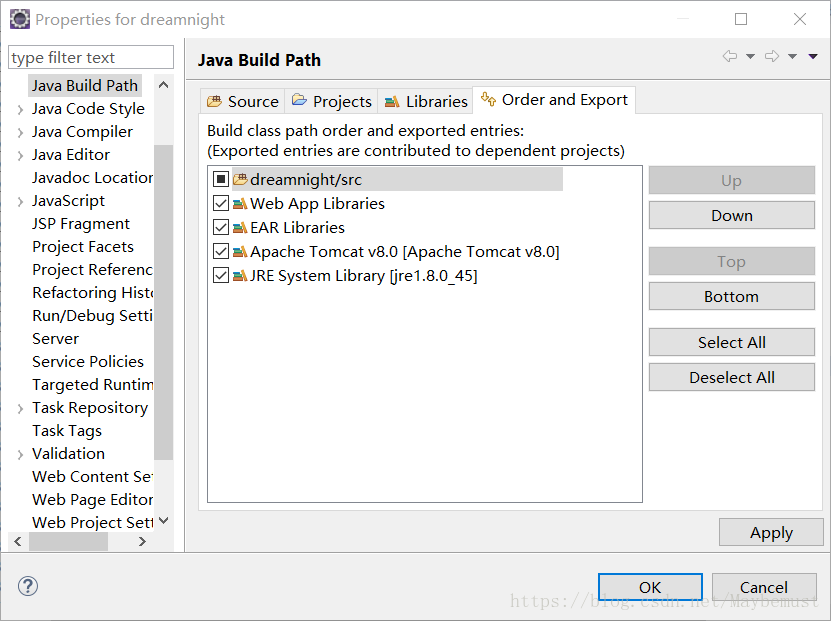Uncheck the JRE System Library checkbox
This screenshot has width=831, height=621.
click(221, 276)
